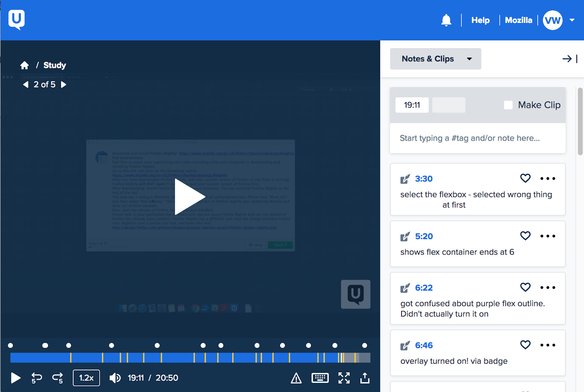This screenshot has width=584, height=392.
Task: Rewind the video 5 seconds
Action: click(36, 378)
